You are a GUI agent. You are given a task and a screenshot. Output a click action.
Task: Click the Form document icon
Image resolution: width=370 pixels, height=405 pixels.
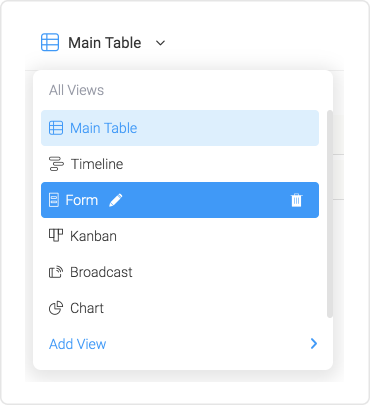point(54,200)
